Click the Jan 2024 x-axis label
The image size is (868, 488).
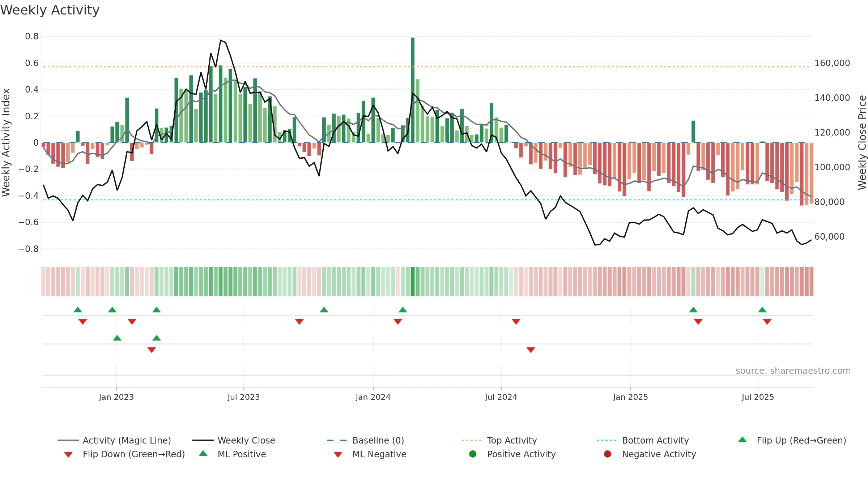click(373, 397)
